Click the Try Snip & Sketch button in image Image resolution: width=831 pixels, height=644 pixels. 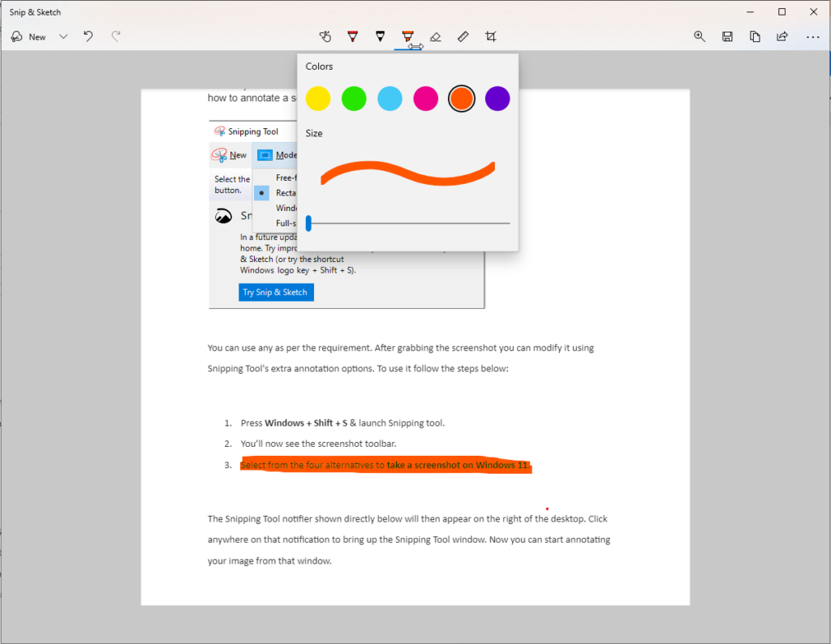(x=276, y=292)
